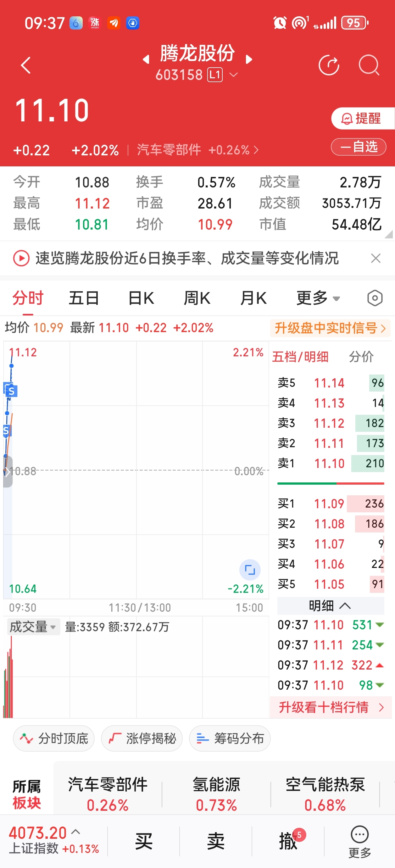395x868 pixels.
Task: Tap 升级盘中实时信号 upgrade link
Action: pyautogui.click(x=330, y=328)
